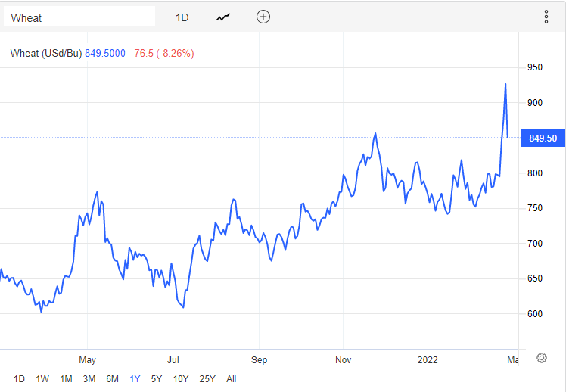The width and height of the screenshot is (566, 392).
Task: Open chart settings gear icon
Action: click(542, 358)
